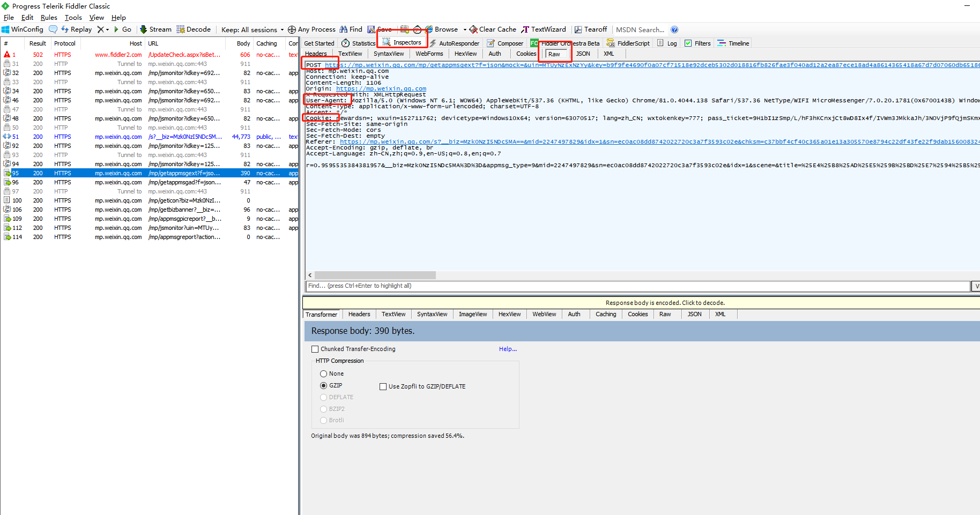Click the Any Process target icon
This screenshot has width=980, height=515.
(292, 29)
